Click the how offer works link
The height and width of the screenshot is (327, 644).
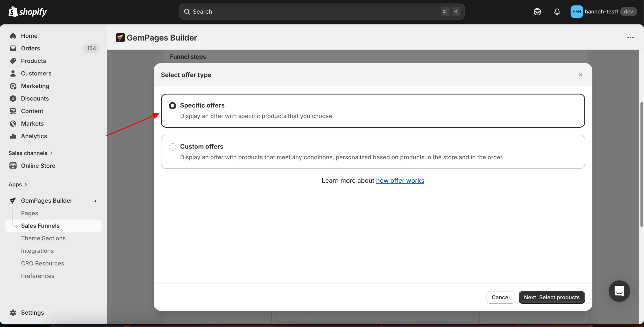400,180
